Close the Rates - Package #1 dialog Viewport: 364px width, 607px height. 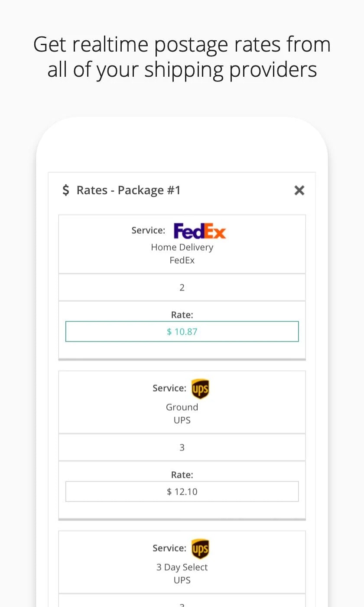click(299, 190)
